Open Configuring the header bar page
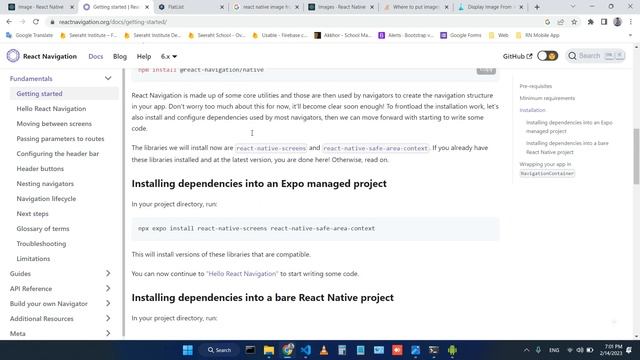640x360 pixels. [58, 154]
